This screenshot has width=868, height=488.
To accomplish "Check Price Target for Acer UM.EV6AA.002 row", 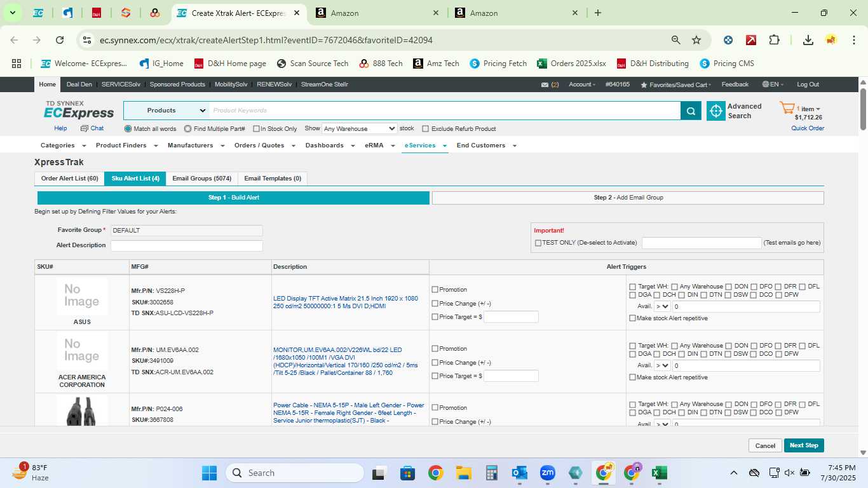I will 435,376.
